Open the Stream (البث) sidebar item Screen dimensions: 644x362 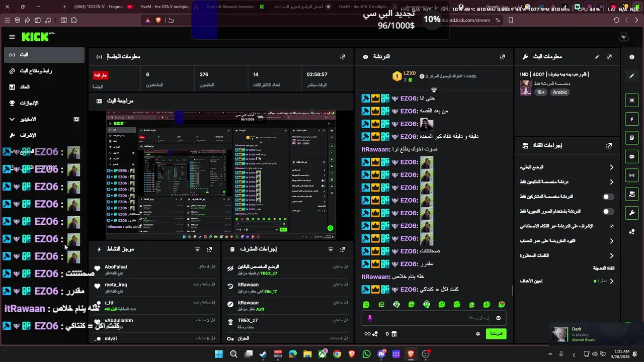coord(44,55)
